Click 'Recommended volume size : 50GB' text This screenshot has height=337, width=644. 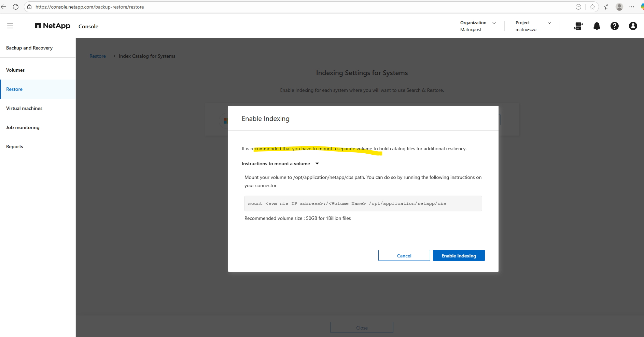click(298, 218)
